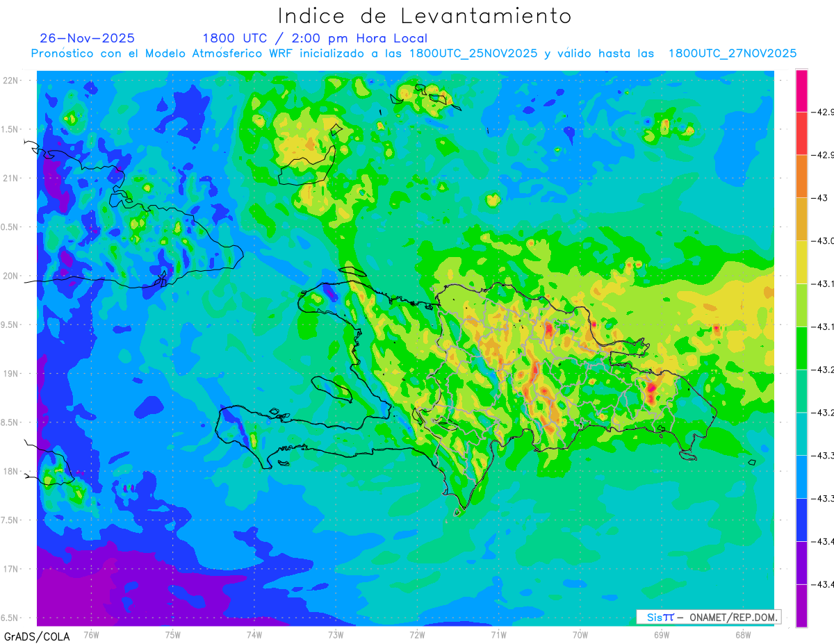Click the WRF forecast description line

pyautogui.click(x=414, y=53)
